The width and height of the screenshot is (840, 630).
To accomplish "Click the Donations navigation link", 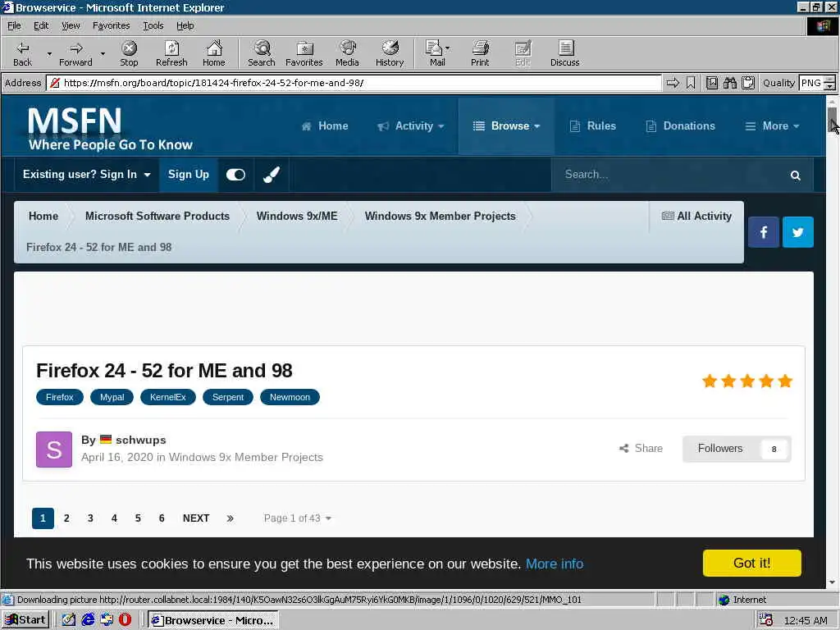I will (x=680, y=126).
